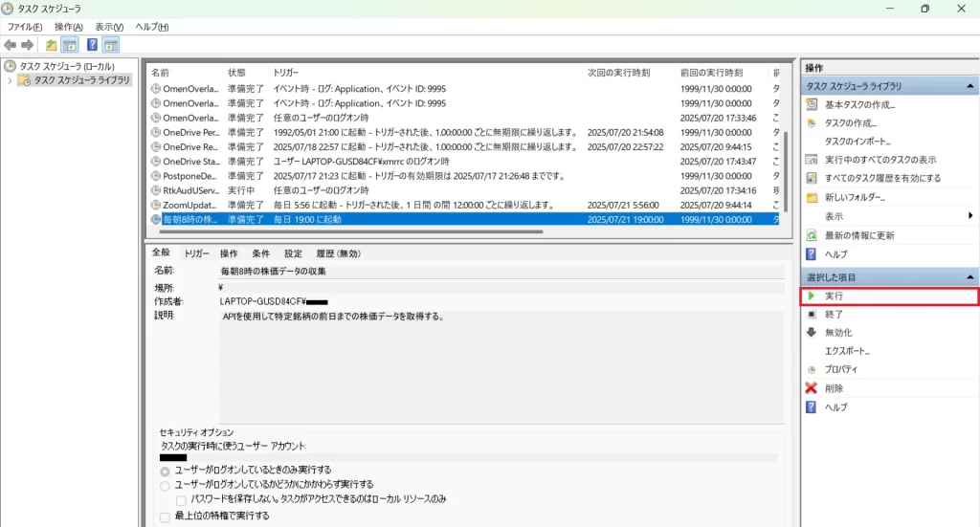Click the 新しいフォルダー folder icon
The height and width of the screenshot is (527, 980).
812,197
